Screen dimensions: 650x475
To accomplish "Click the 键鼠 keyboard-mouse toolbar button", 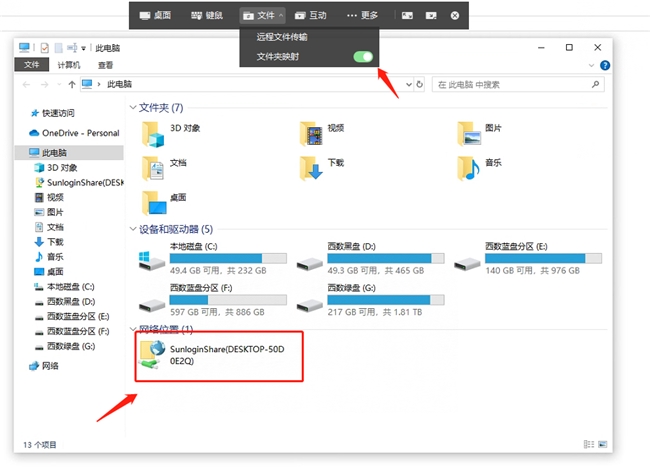I will pos(207,15).
